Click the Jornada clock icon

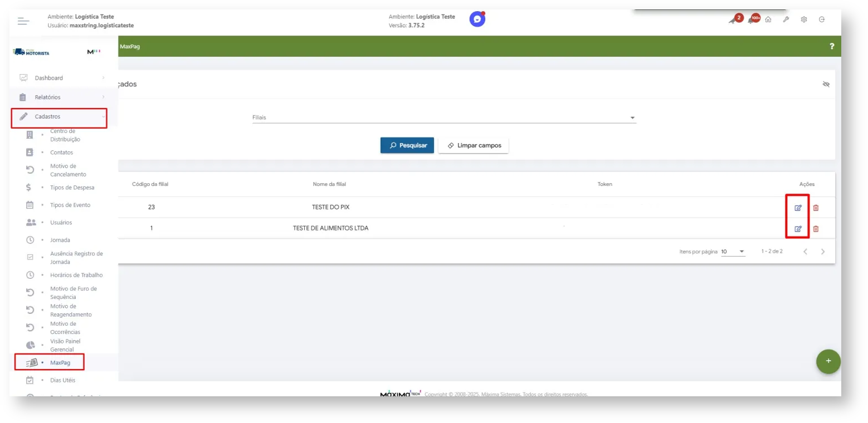pos(31,240)
